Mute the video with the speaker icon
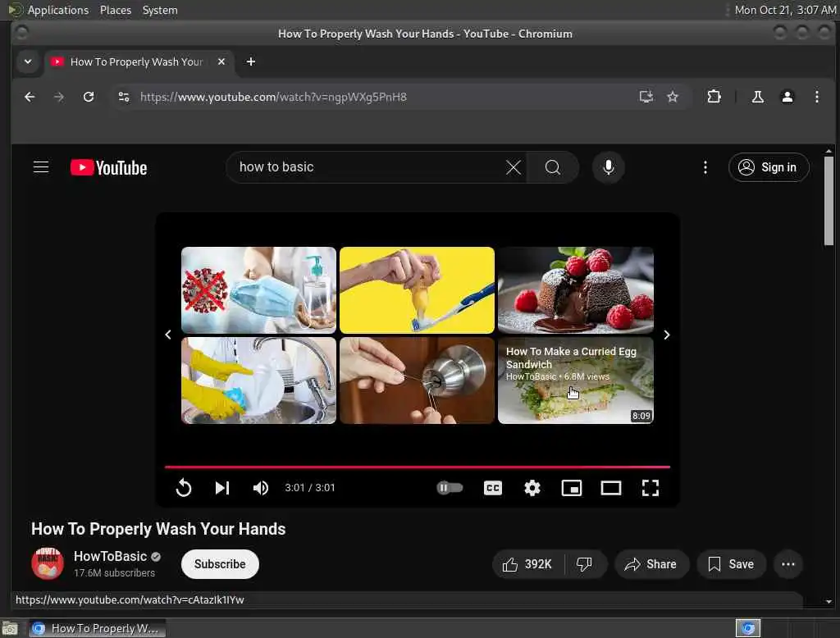The height and width of the screenshot is (638, 840). click(x=261, y=487)
